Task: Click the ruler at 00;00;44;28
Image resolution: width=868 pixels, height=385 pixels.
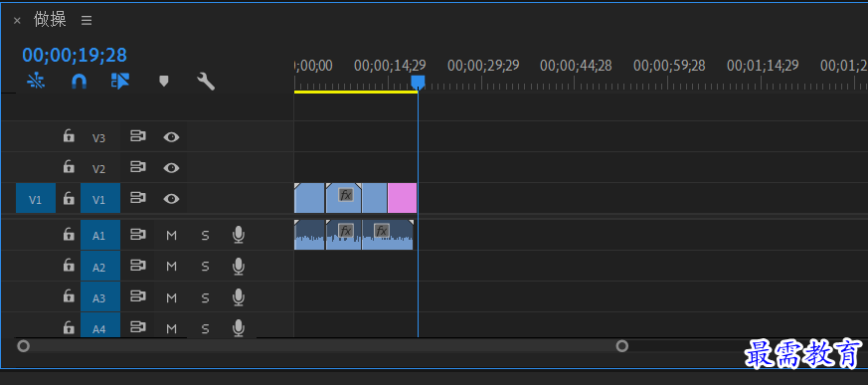Action: click(x=576, y=66)
